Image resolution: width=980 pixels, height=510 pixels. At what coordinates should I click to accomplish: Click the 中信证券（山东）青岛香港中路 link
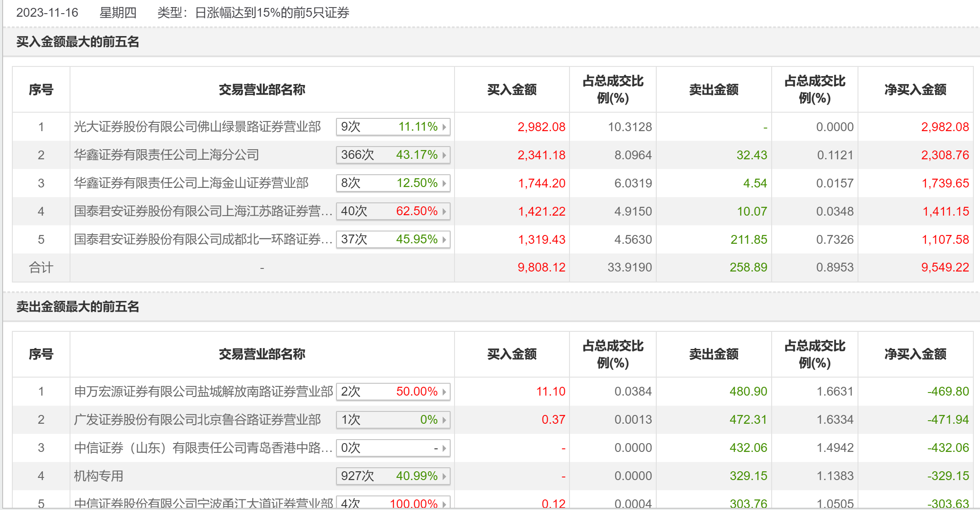coord(203,448)
